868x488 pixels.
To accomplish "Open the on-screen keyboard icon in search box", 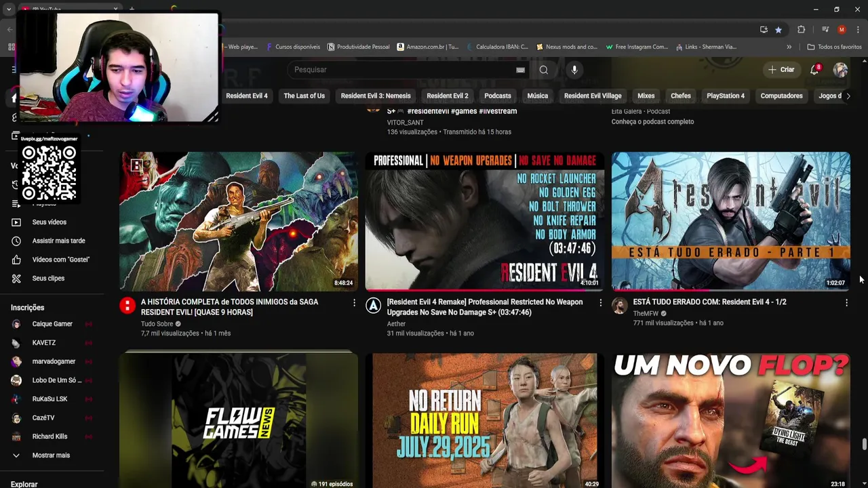I will (x=520, y=70).
